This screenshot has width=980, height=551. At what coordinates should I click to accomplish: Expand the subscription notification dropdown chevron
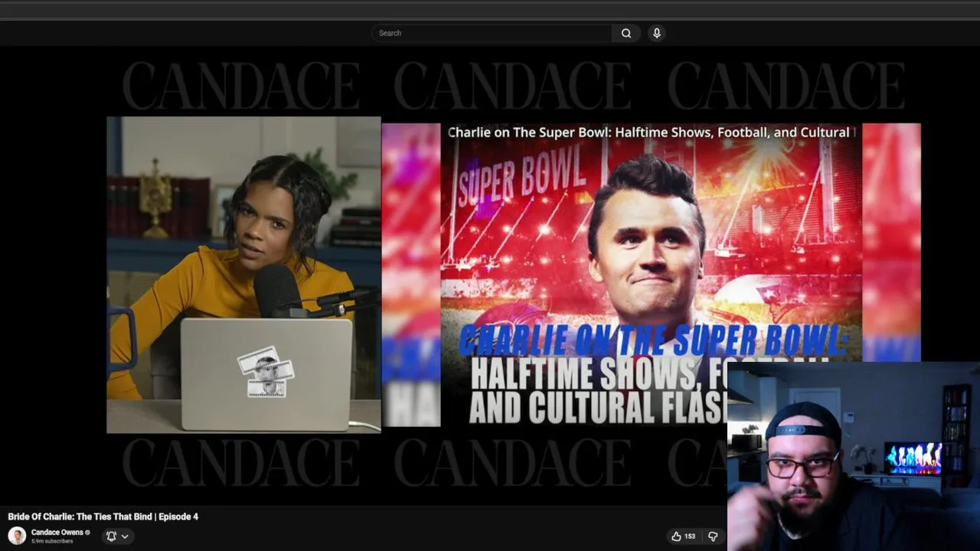click(x=125, y=536)
